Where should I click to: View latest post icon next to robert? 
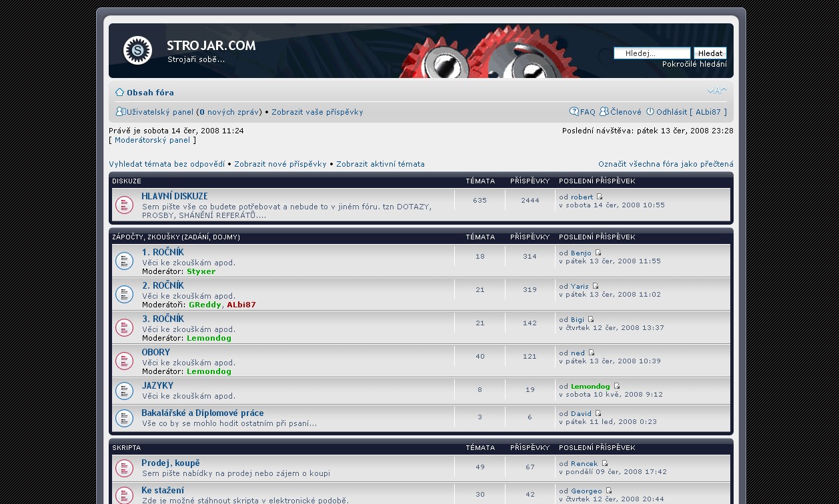(600, 197)
